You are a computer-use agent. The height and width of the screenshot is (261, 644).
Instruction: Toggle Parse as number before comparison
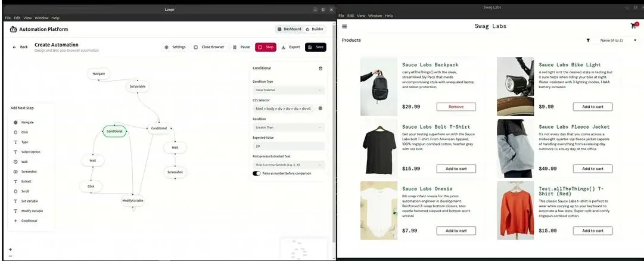click(x=257, y=173)
